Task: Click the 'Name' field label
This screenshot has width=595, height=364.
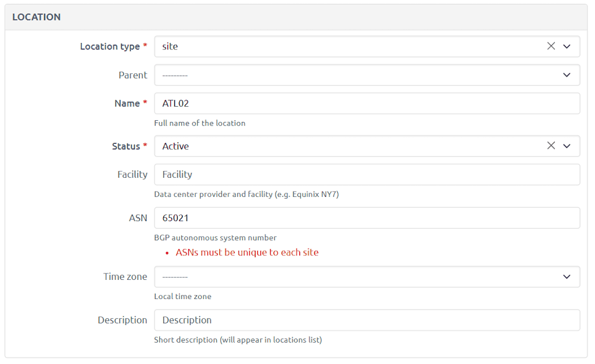Action: pyautogui.click(x=127, y=103)
